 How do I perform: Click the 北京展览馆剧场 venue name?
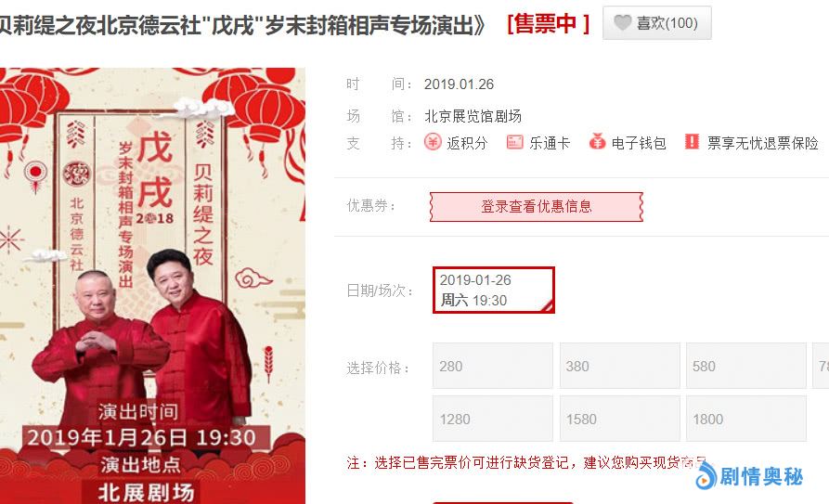(473, 116)
